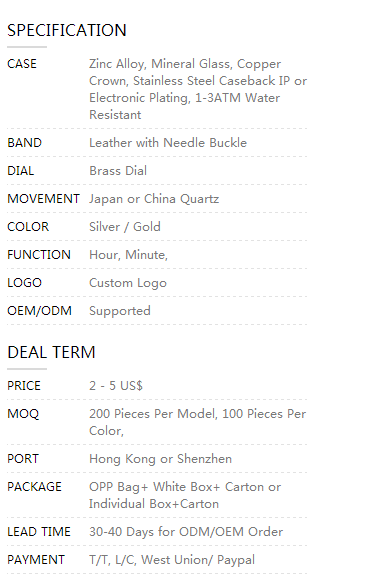Click the SPECIFICATION heading
This screenshot has width=368, height=582.
67,30
